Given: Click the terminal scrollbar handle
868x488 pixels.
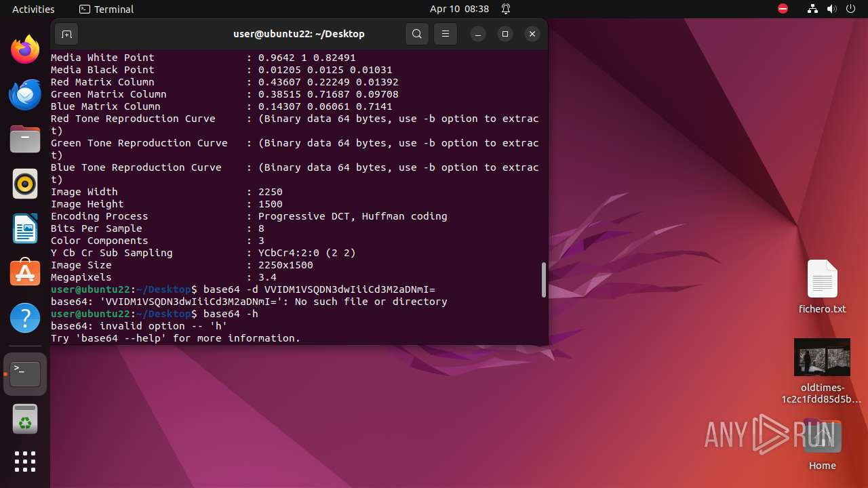Looking at the screenshot, I should click(x=543, y=280).
